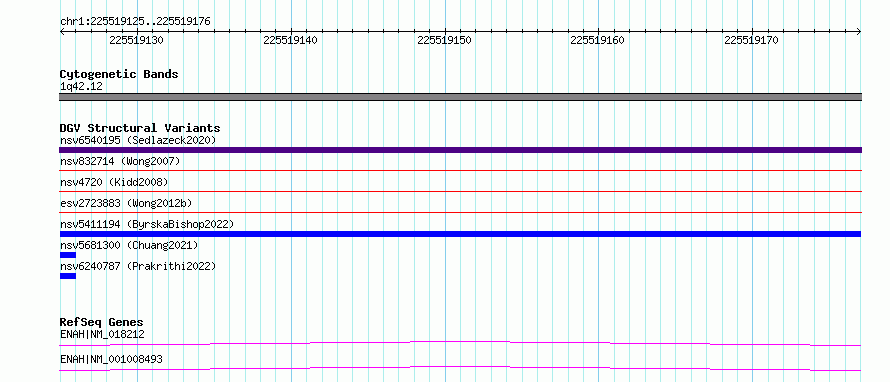Click the purple nsv6540195 variant bar
The height and width of the screenshot is (382, 890).
point(460,150)
